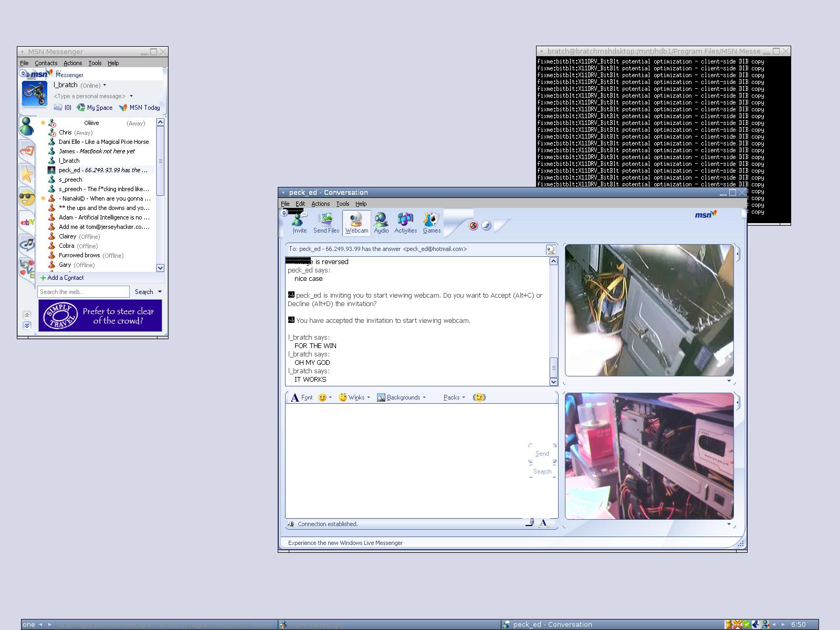Click the Audio toolbar icon
Image resolution: width=840 pixels, height=630 pixels.
click(381, 223)
